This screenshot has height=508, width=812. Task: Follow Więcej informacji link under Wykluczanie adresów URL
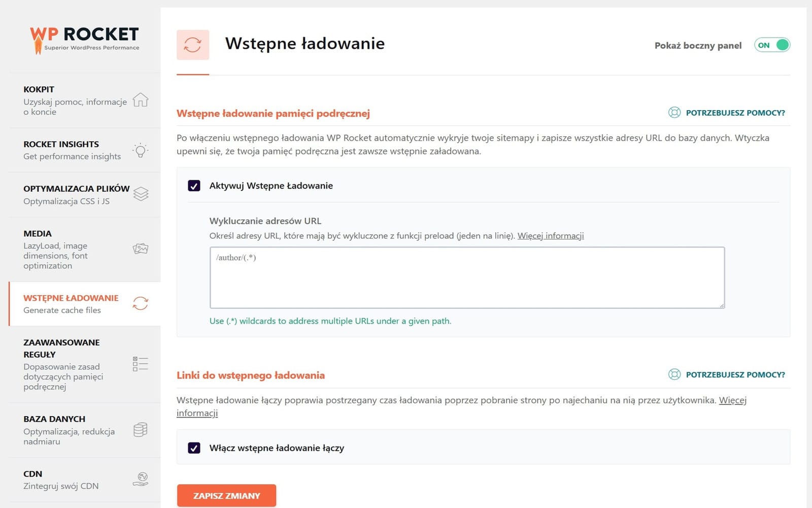[x=551, y=236]
